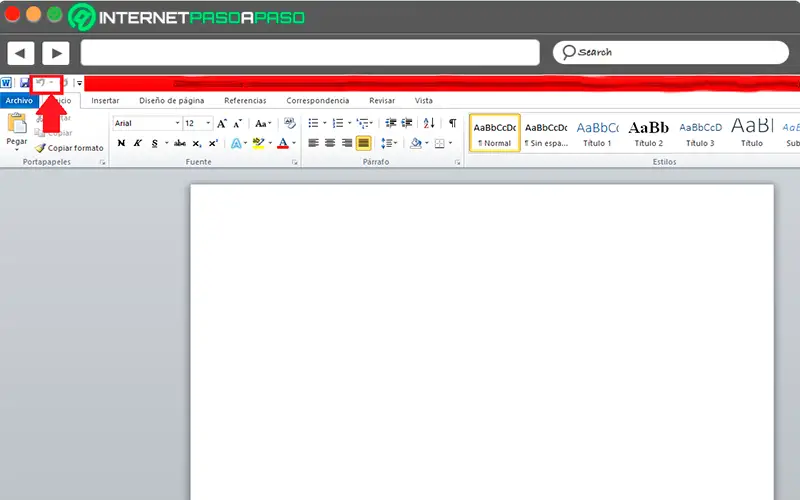Click the borders icon

(440, 143)
